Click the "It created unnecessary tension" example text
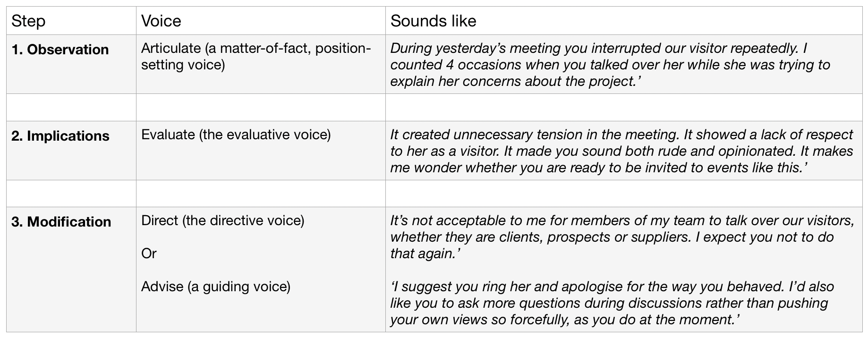 point(621,151)
